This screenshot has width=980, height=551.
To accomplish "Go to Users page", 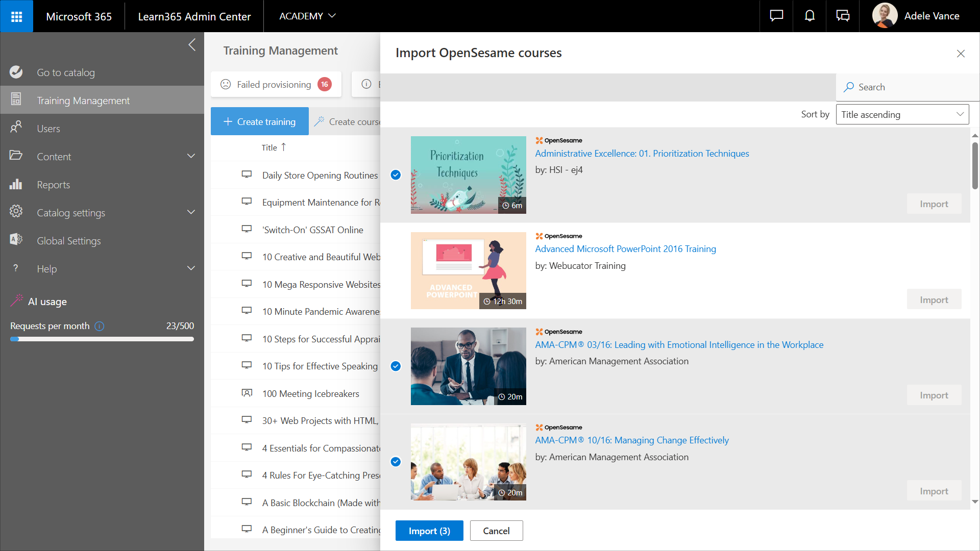I will click(102, 128).
